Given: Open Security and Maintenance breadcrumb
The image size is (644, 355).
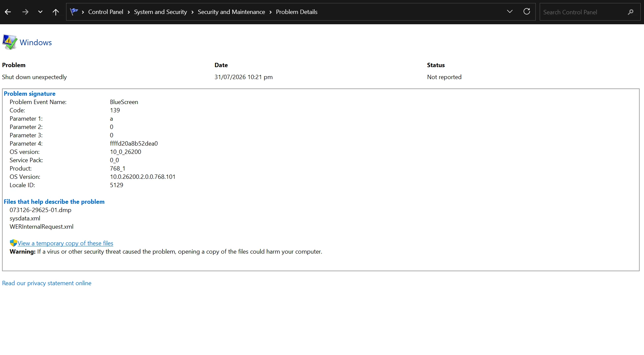Looking at the screenshot, I should [231, 12].
